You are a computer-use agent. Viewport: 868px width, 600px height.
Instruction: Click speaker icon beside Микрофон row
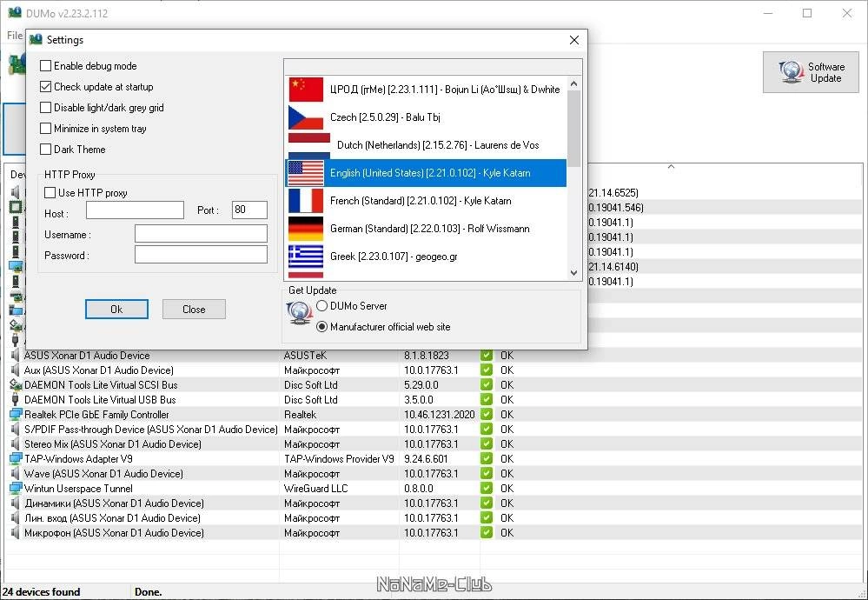(16, 532)
